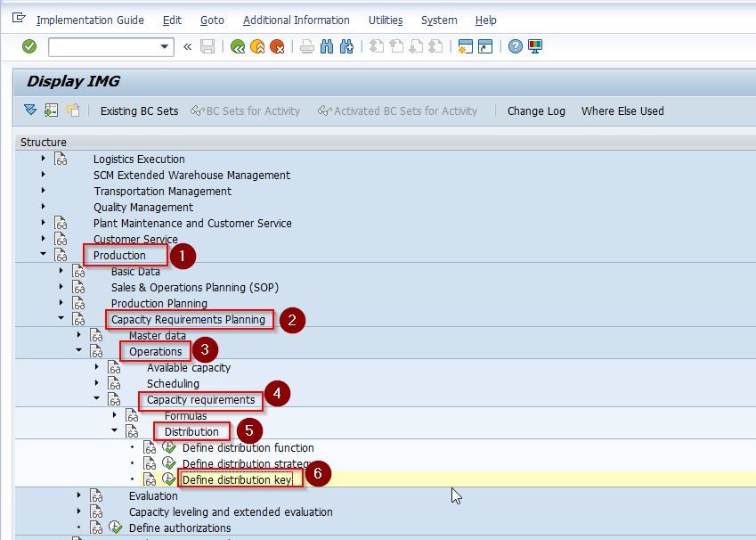Screen dimensions: 756x540
Task: Click the Where Else Used button
Action: (622, 111)
